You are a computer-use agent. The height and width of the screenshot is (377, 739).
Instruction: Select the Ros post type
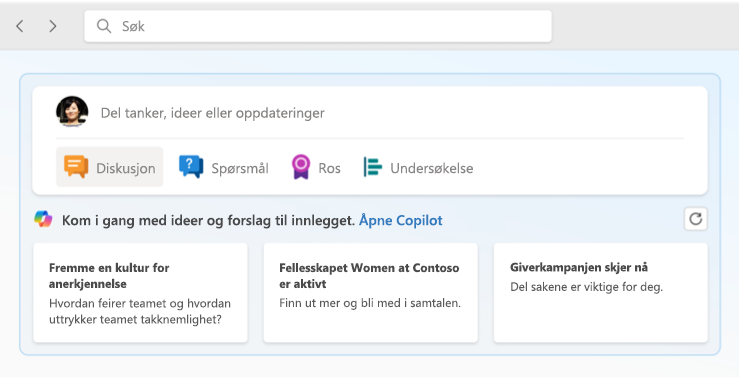tap(316, 167)
